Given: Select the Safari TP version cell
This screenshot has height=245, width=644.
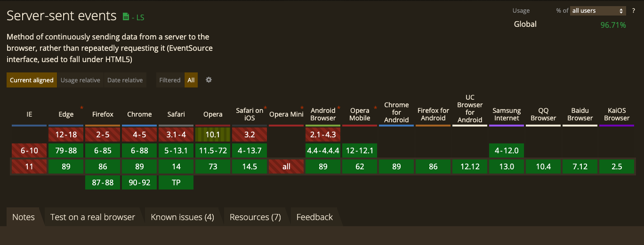Looking at the screenshot, I should [x=176, y=182].
